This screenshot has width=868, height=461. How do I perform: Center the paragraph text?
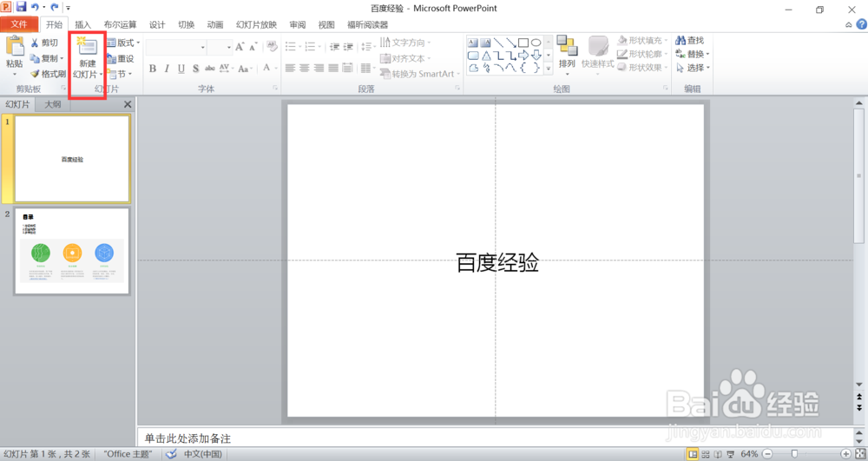click(x=305, y=68)
